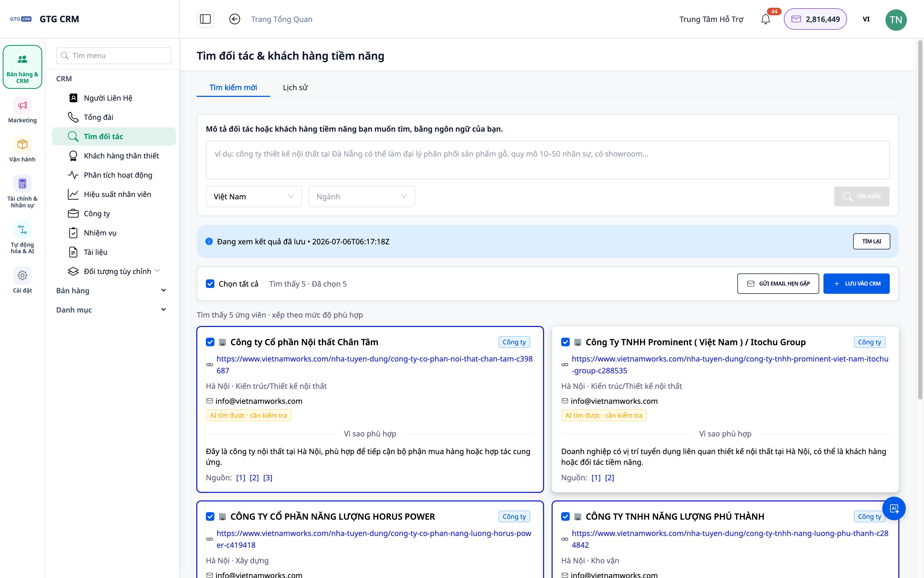The height and width of the screenshot is (578, 924).
Task: Uncheck Công Ty TNHH Prominent card checkbox
Action: 565,342
